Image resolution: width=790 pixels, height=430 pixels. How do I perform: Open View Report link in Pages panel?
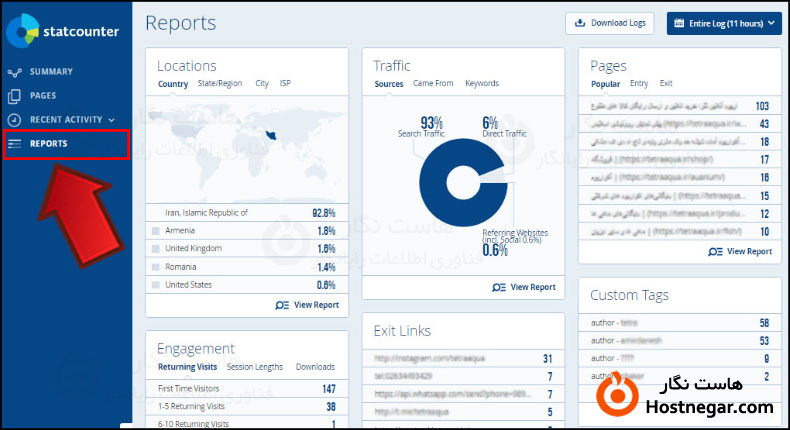pos(741,251)
